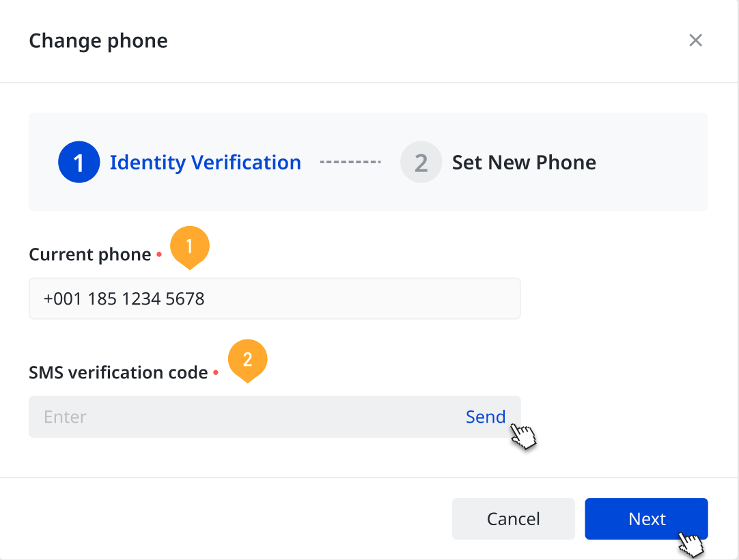The width and height of the screenshot is (739, 560).
Task: Click the Enter placeholder text
Action: pyautogui.click(x=65, y=417)
